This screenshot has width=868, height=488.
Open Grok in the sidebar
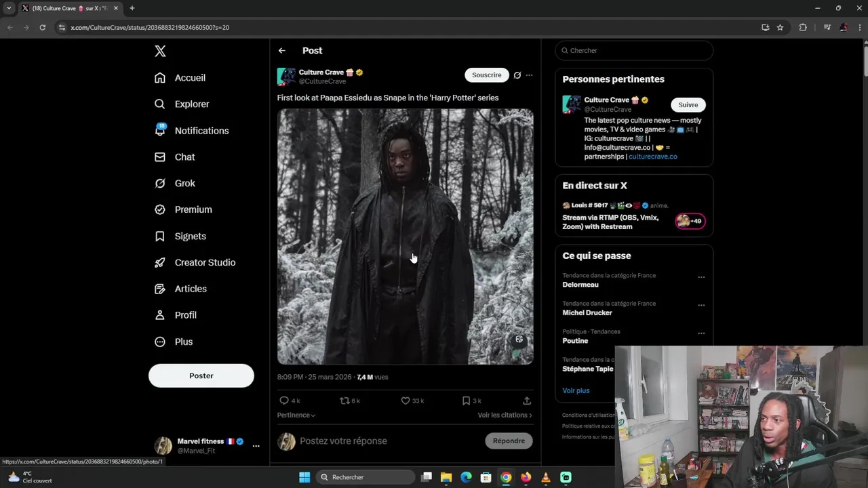174,184
